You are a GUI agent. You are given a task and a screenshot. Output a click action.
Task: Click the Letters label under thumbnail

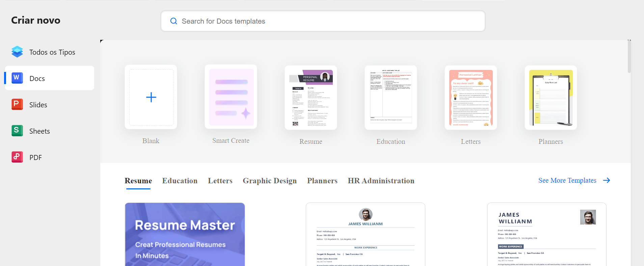[471, 141]
